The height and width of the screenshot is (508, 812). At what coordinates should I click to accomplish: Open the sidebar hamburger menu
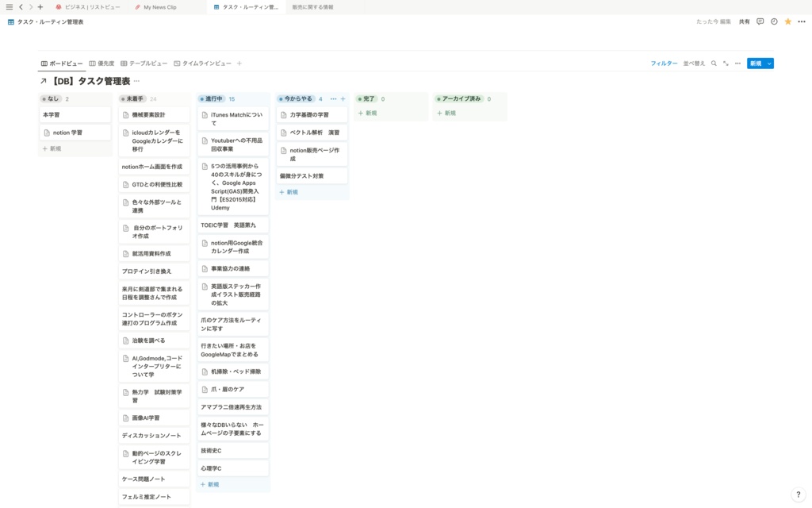(x=9, y=6)
